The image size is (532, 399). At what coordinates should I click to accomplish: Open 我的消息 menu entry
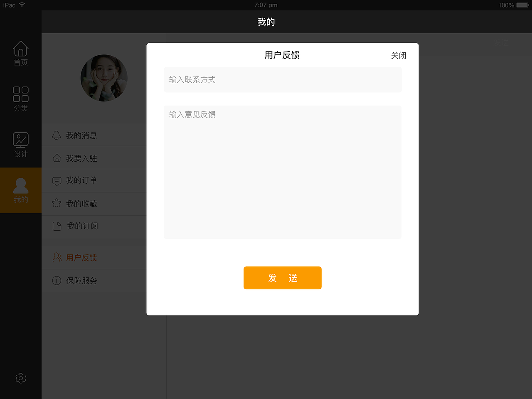coord(94,135)
